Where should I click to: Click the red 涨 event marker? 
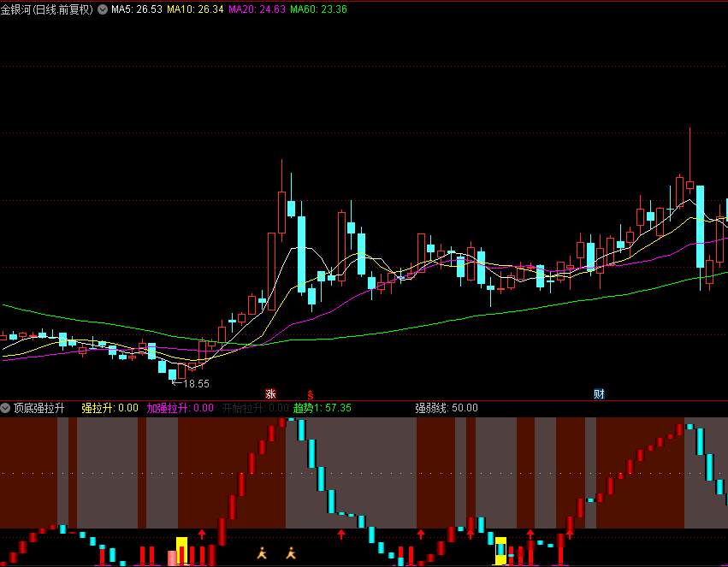pyautogui.click(x=270, y=394)
